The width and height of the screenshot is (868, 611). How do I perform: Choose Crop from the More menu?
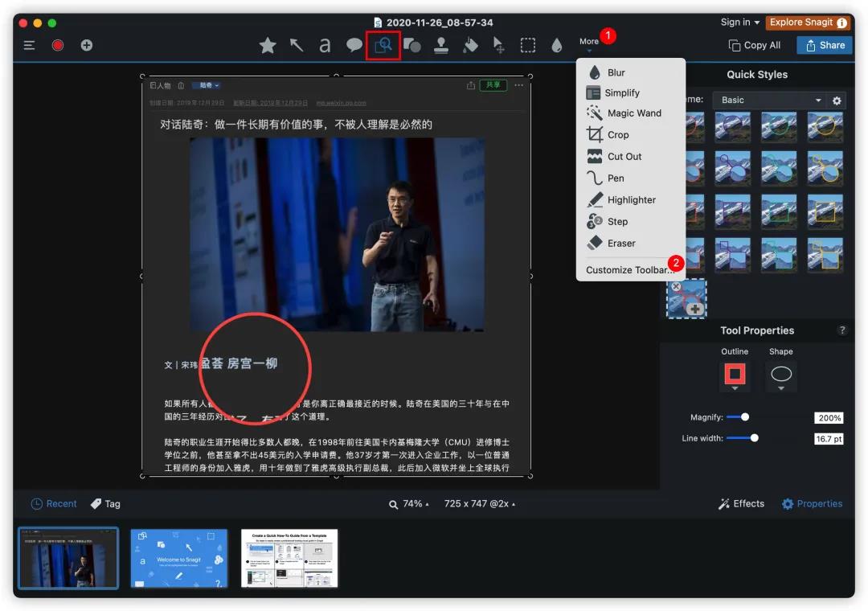click(x=619, y=134)
